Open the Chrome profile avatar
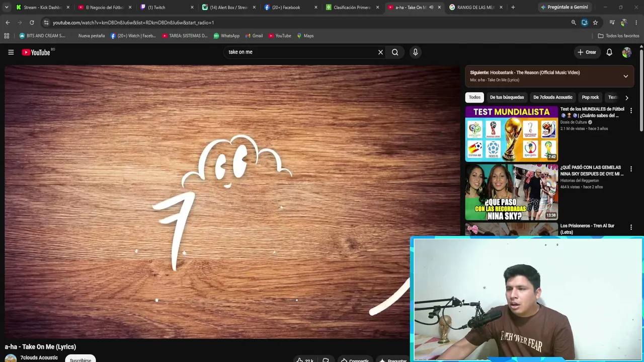 coord(624,23)
